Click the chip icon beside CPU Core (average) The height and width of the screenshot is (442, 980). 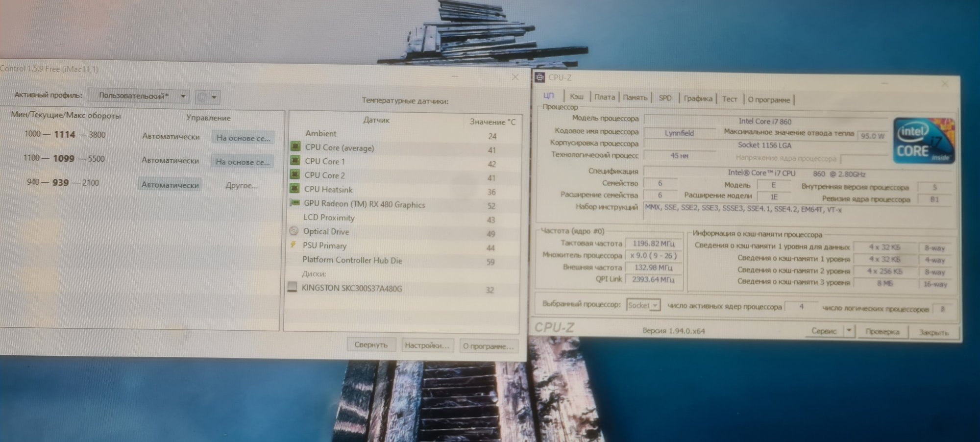click(295, 147)
